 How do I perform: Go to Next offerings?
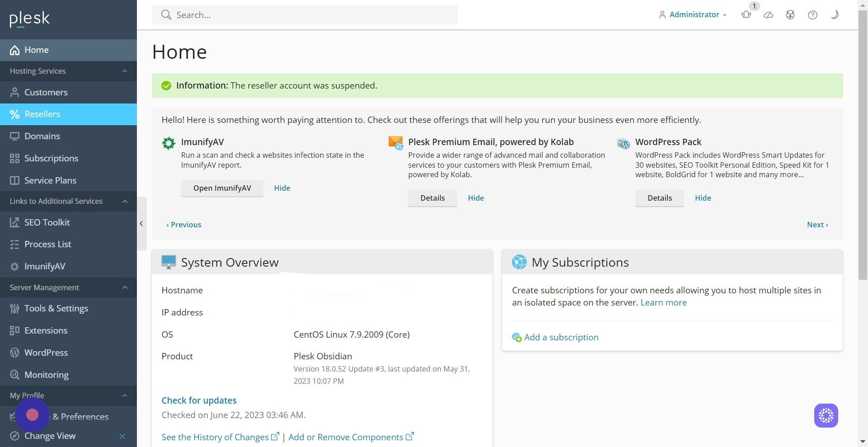[817, 225]
